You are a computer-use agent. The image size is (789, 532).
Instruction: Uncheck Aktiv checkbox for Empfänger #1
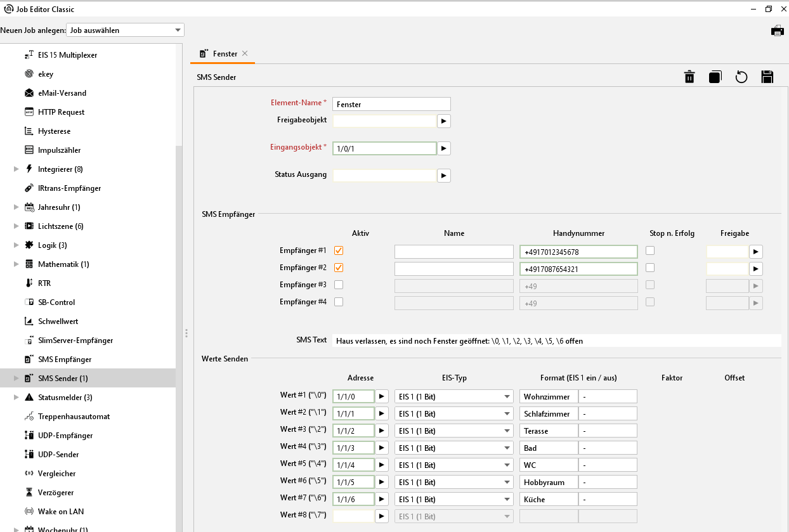(x=339, y=250)
